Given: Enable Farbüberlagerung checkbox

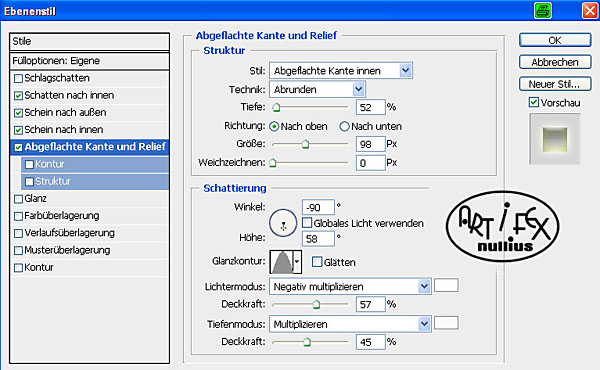Looking at the screenshot, I should click(x=18, y=216).
